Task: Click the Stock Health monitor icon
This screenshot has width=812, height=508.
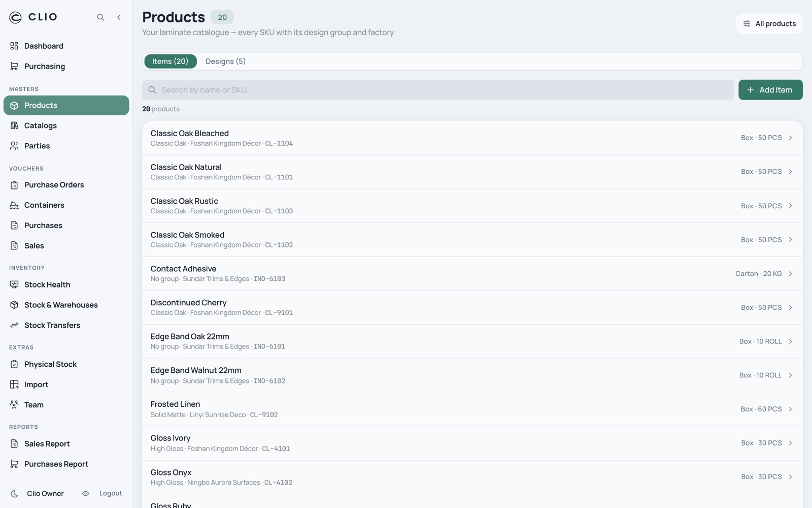Action: [x=14, y=284]
